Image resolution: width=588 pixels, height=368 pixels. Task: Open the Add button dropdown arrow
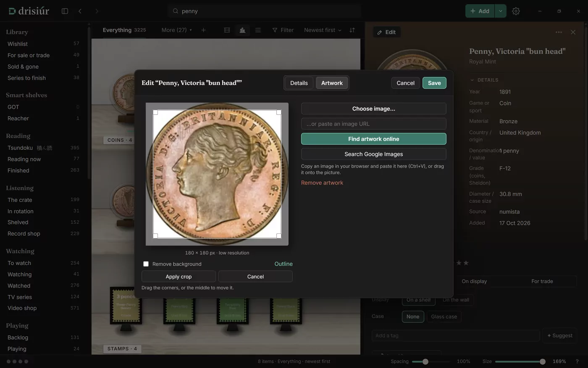tap(500, 11)
